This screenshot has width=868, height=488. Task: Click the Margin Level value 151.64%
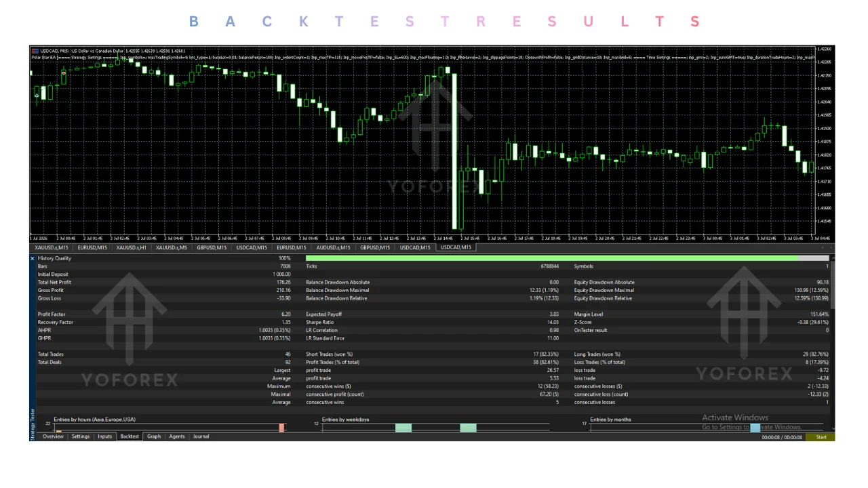tap(819, 314)
